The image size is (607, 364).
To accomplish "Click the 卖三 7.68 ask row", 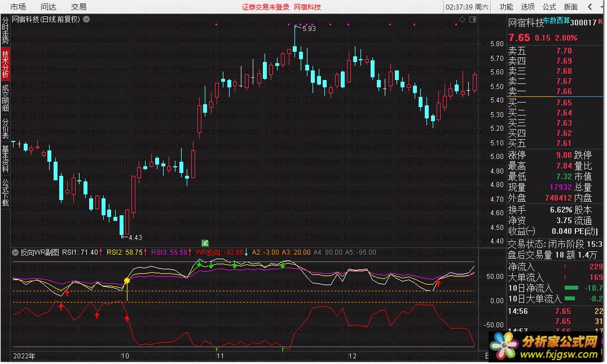I will point(555,71).
